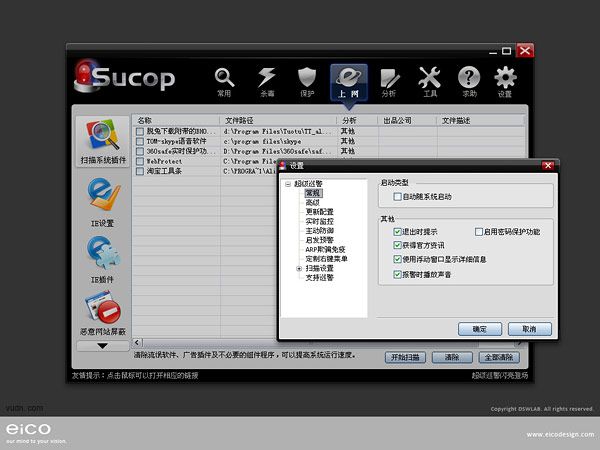
Task: Uncheck the 退出时提示 option
Action: coord(398,231)
